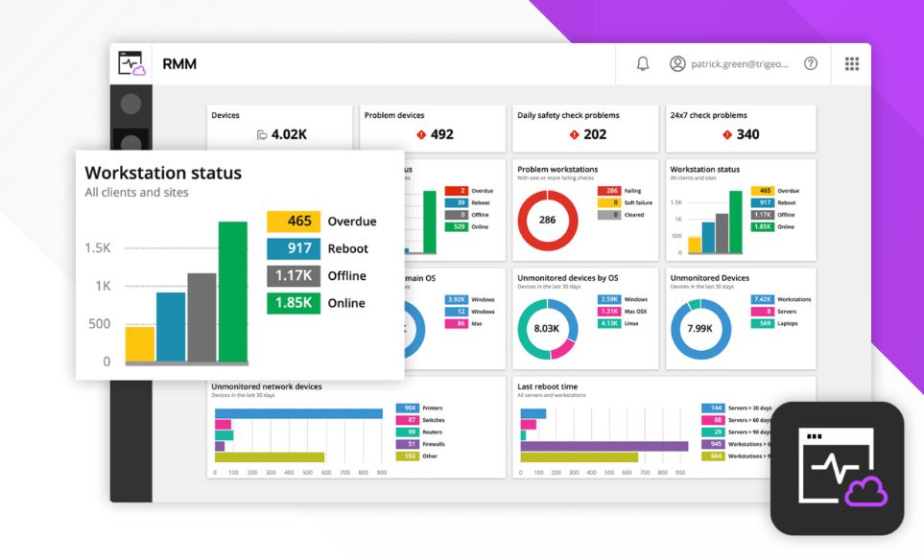Click the red Problem workstations donut chart
This screenshot has height=560, width=924.
[548, 221]
